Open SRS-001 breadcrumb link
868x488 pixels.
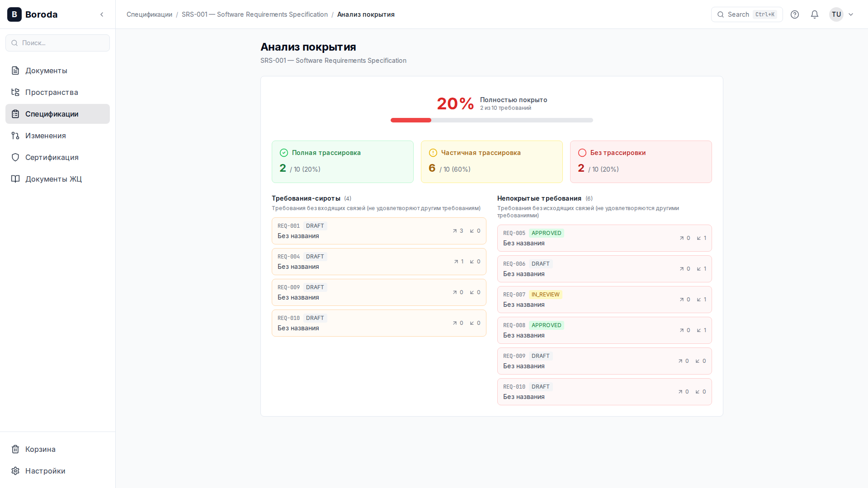255,14
